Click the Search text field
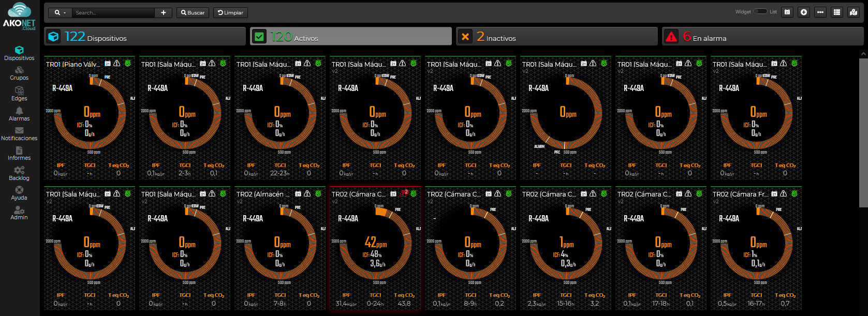Image resolution: width=868 pixels, height=316 pixels. [x=113, y=12]
